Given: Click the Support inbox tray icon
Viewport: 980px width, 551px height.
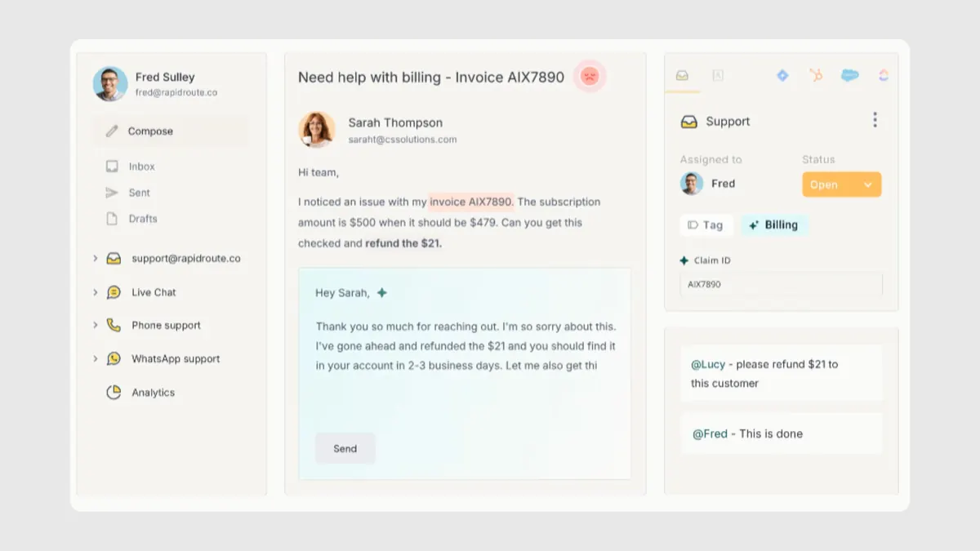Looking at the screenshot, I should click(688, 122).
